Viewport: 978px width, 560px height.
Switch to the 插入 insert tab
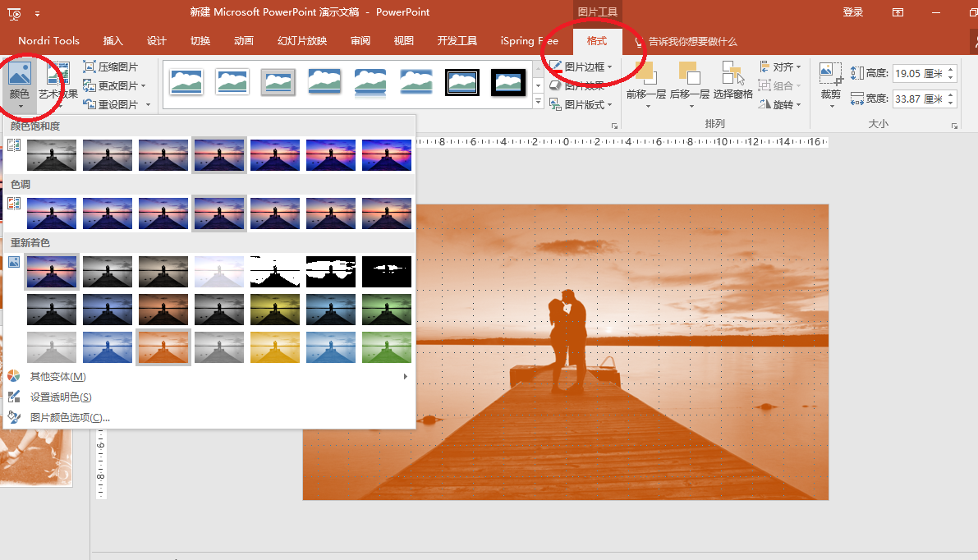pos(112,40)
